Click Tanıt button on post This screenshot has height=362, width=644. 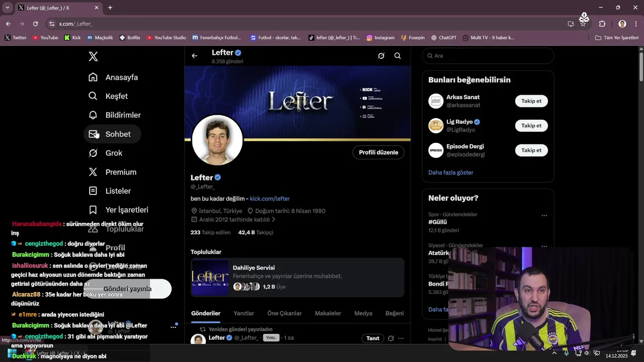point(373,338)
